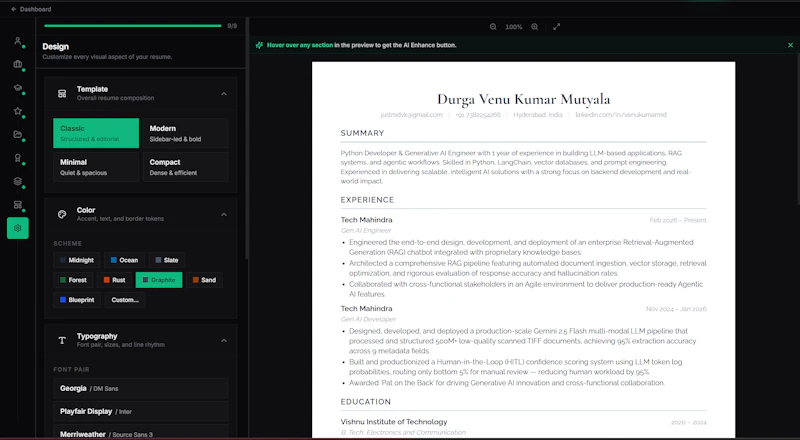Pick the Playfair Display / Inter font pair
800x440 pixels.
tap(141, 411)
